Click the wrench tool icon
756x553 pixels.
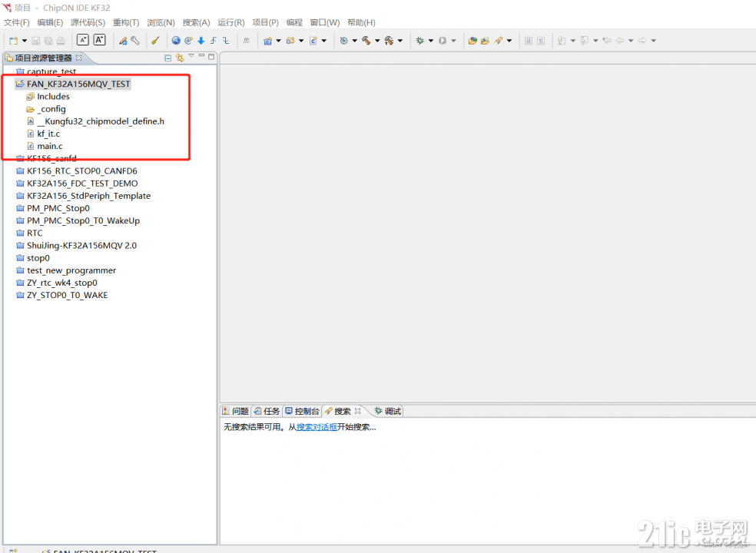135,41
